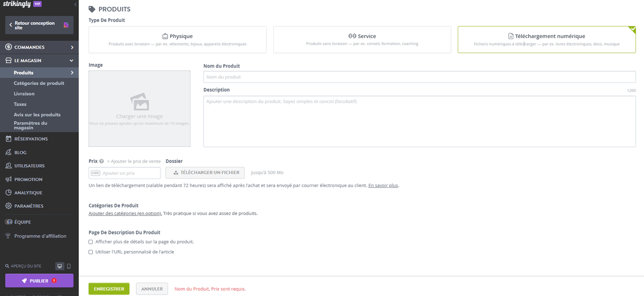
Task: Click Télécharger un fichier button
Action: click(x=205, y=173)
